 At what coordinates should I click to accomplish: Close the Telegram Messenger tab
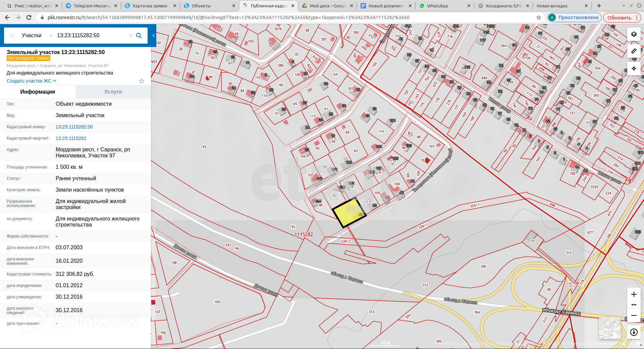pyautogui.click(x=116, y=6)
